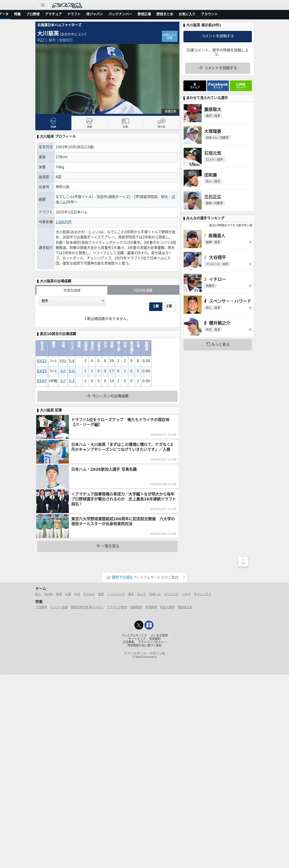The width and height of the screenshot is (289, 868).
Task: Click arrow next to 櫻井頼之介 ranking
Action: 250,329
